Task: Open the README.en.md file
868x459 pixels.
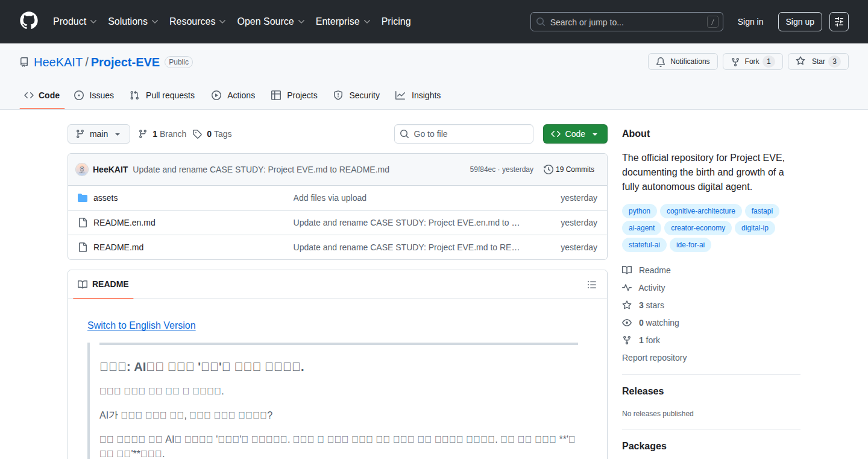Action: coord(124,223)
